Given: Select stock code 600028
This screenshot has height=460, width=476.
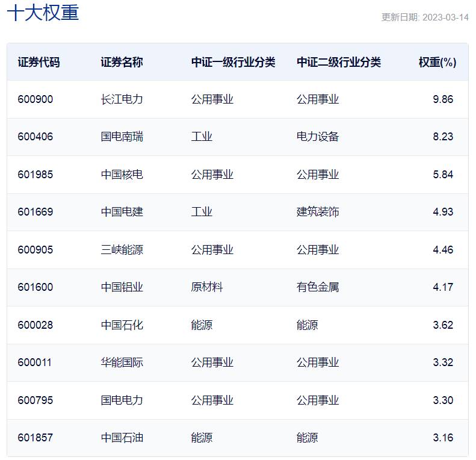Looking at the screenshot, I should coord(36,325).
